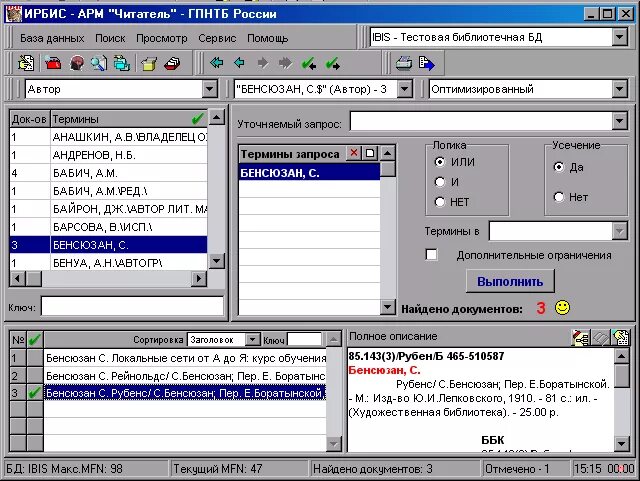
Task: Mark result row 1 in the check column
Action: click(35, 358)
